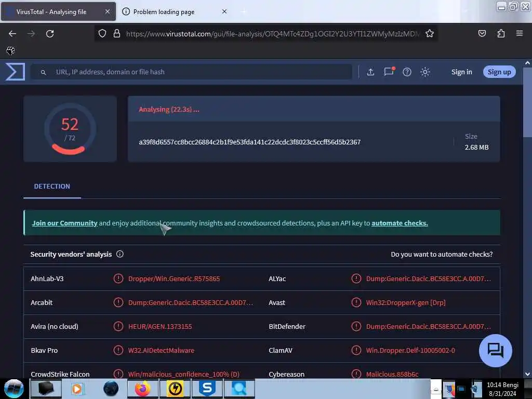Click the Sign up button
The image size is (532, 399).
click(x=499, y=72)
